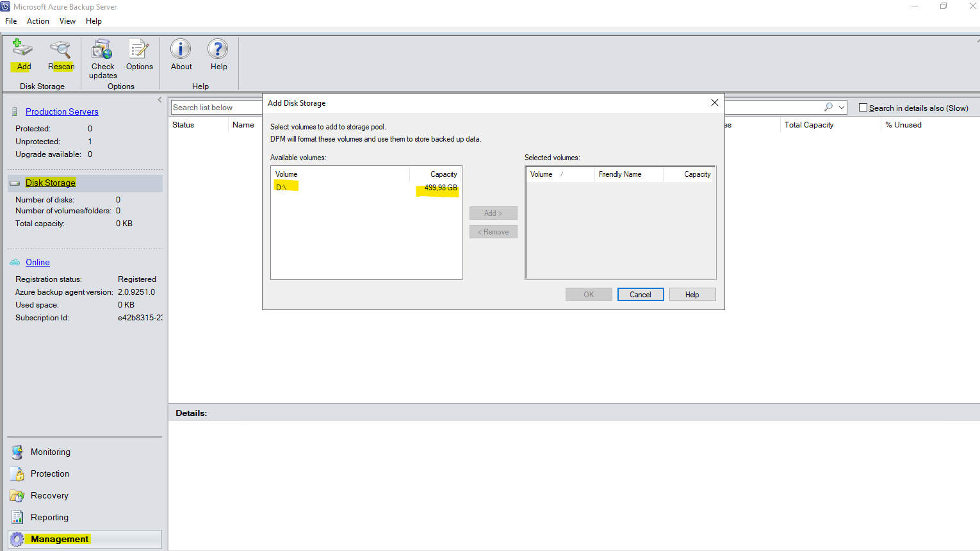Click the Add > button in dialog
Viewport: 980px width, 551px height.
(x=493, y=213)
